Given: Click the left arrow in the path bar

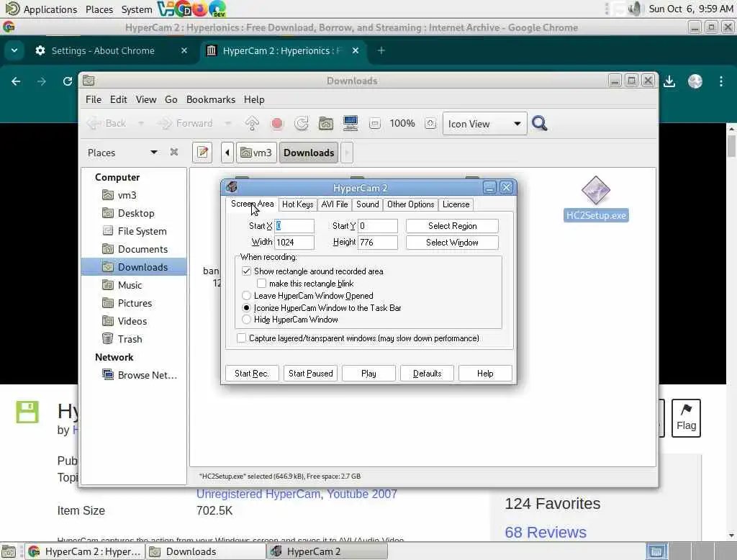Looking at the screenshot, I should (x=227, y=153).
